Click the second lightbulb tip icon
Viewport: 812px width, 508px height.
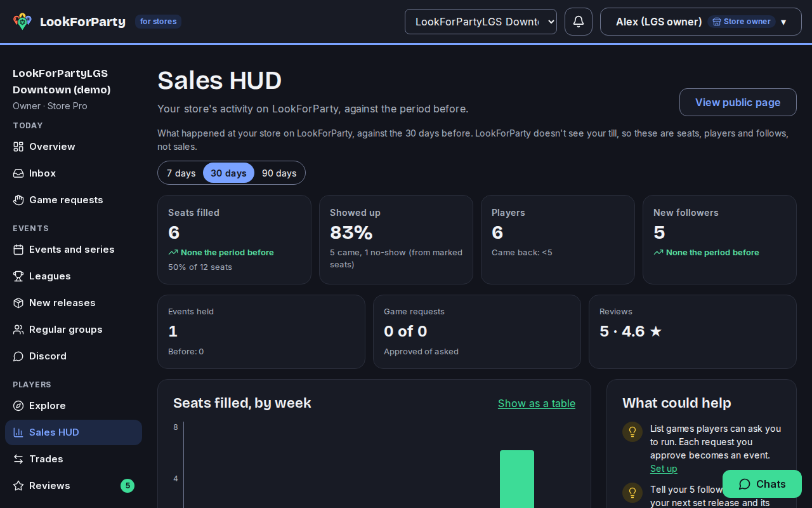tap(632, 493)
